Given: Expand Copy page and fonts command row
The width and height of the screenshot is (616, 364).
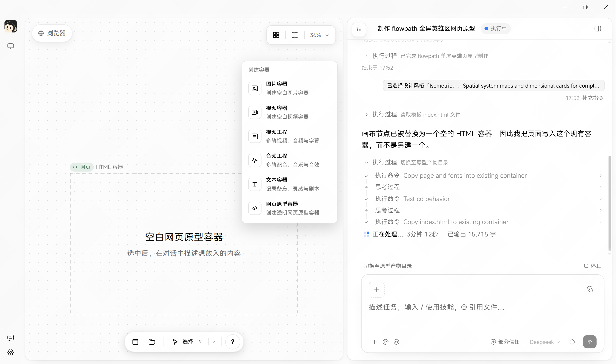Looking at the screenshot, I should [x=483, y=176].
